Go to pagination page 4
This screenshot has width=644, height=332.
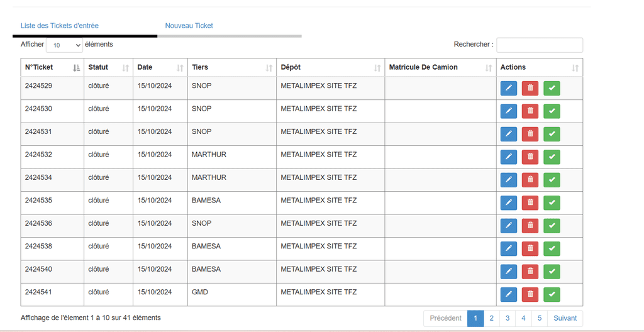click(523, 318)
